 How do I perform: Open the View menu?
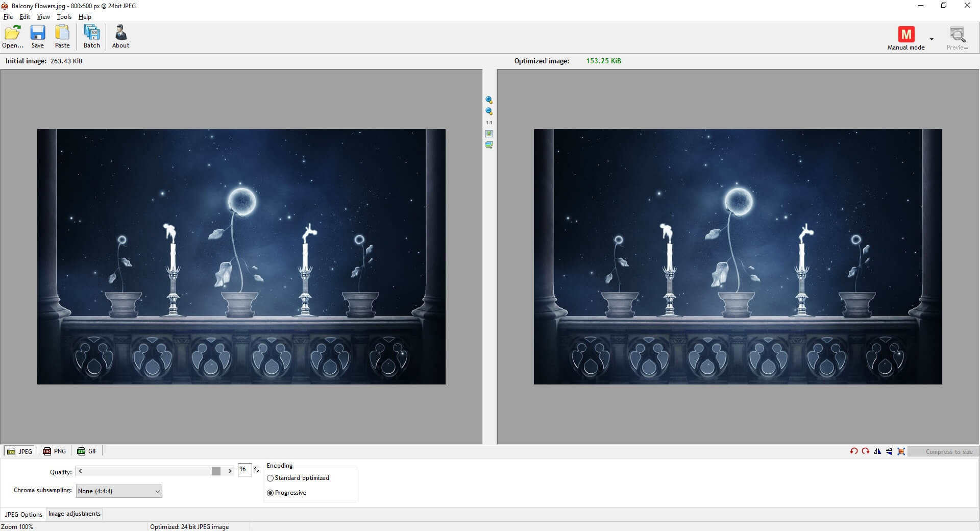43,17
